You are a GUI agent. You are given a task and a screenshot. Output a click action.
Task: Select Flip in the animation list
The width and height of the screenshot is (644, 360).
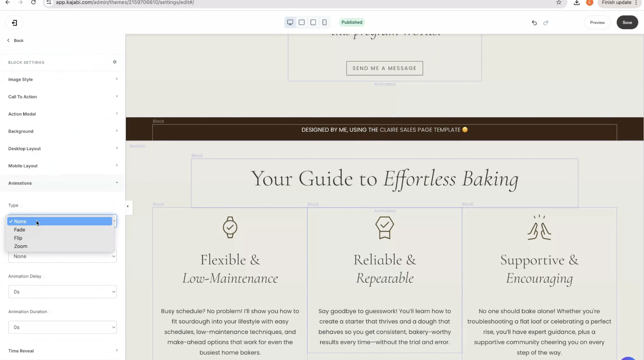tap(18, 238)
